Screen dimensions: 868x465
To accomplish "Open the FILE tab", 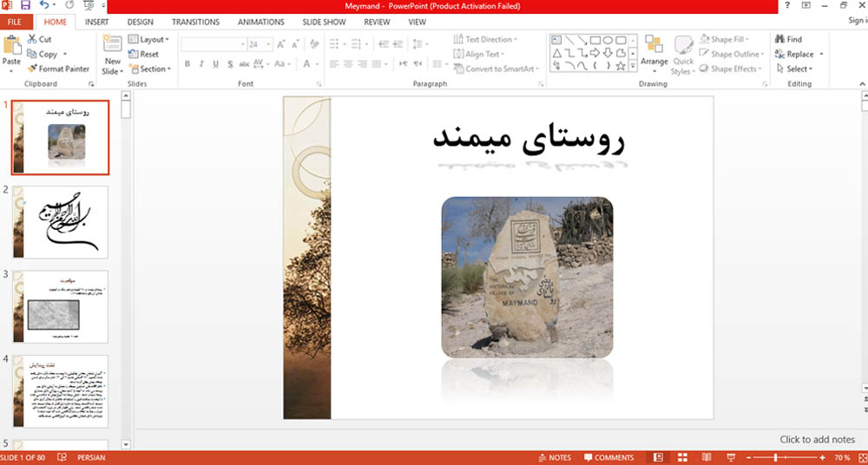I will click(x=15, y=23).
